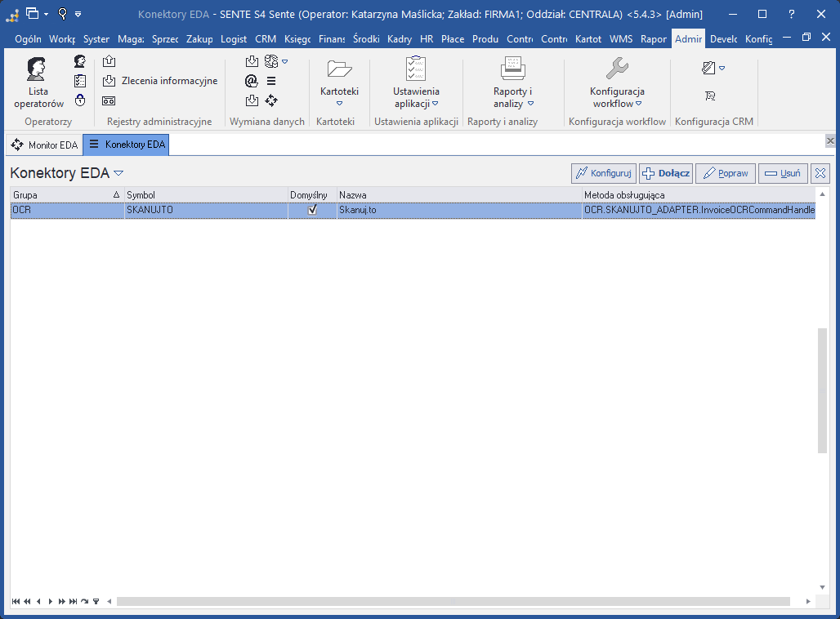Open the Ogólne ribbon tab
This screenshot has width=840, height=619.
pyautogui.click(x=28, y=39)
